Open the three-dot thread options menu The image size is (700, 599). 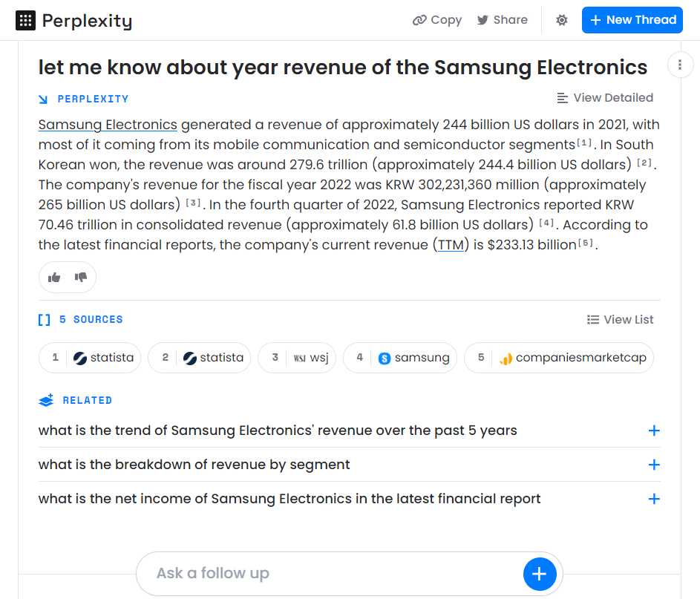[680, 65]
